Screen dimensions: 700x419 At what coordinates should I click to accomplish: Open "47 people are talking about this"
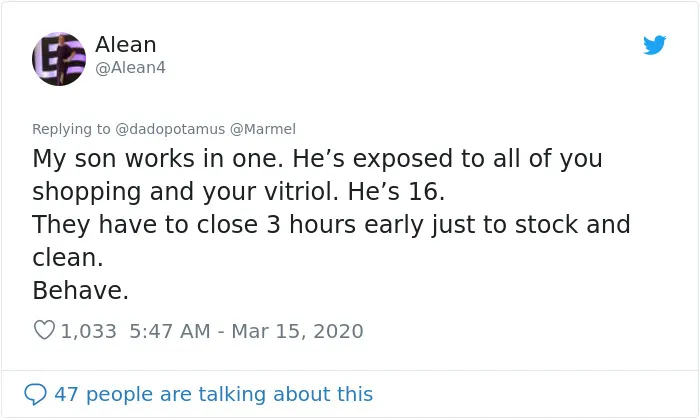[x=214, y=394]
